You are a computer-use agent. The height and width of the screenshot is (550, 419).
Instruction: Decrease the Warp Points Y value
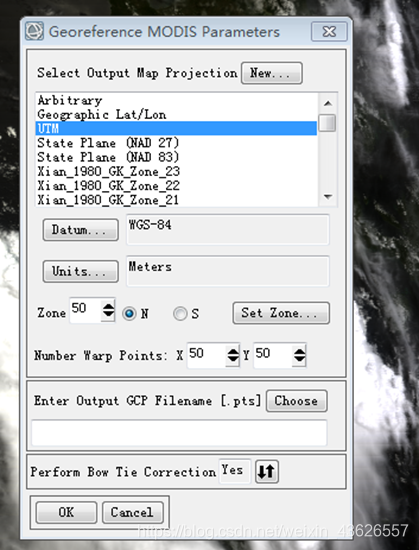click(299, 360)
